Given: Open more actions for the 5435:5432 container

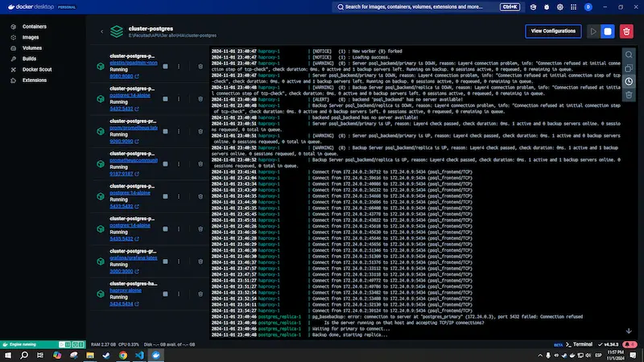Looking at the screenshot, I should coord(179,229).
